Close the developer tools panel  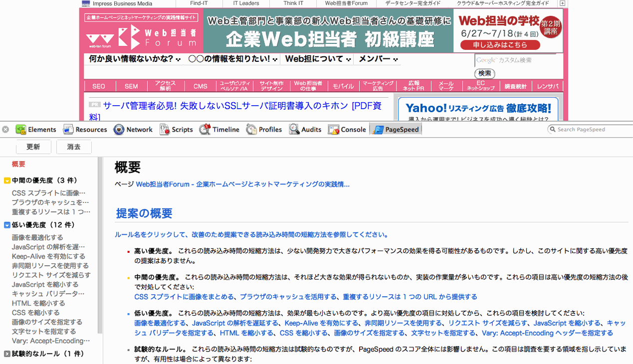[5, 130]
